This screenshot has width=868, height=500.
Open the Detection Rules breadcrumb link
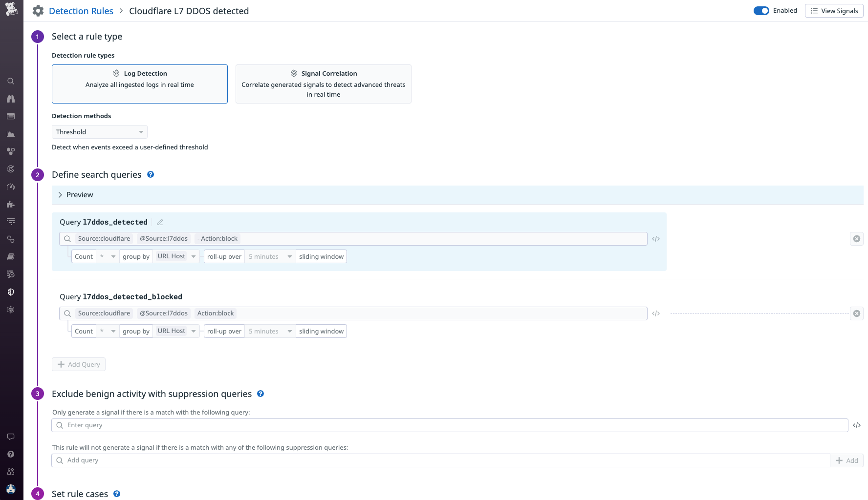pyautogui.click(x=81, y=11)
